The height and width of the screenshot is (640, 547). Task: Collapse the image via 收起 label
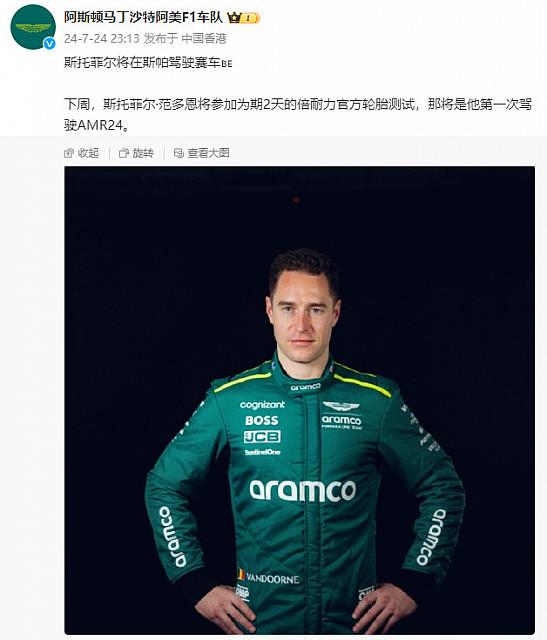tap(88, 153)
